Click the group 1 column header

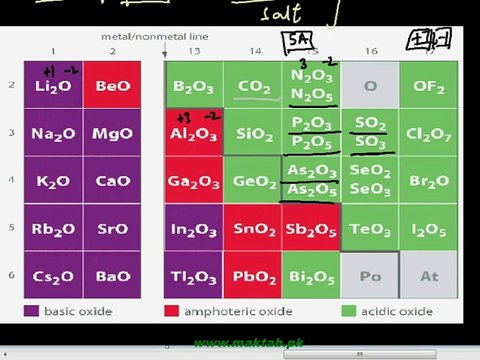(53, 51)
